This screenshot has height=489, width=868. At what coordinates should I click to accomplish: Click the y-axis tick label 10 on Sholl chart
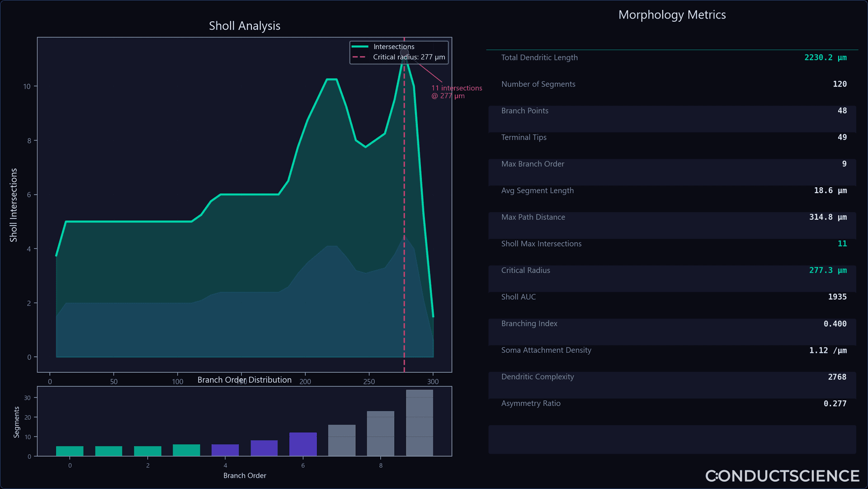(x=27, y=86)
